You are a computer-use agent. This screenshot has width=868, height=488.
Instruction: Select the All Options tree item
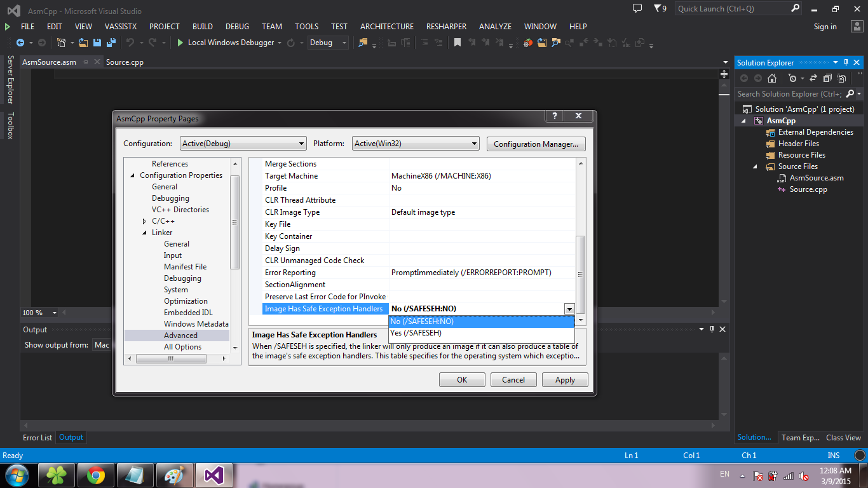(x=182, y=347)
